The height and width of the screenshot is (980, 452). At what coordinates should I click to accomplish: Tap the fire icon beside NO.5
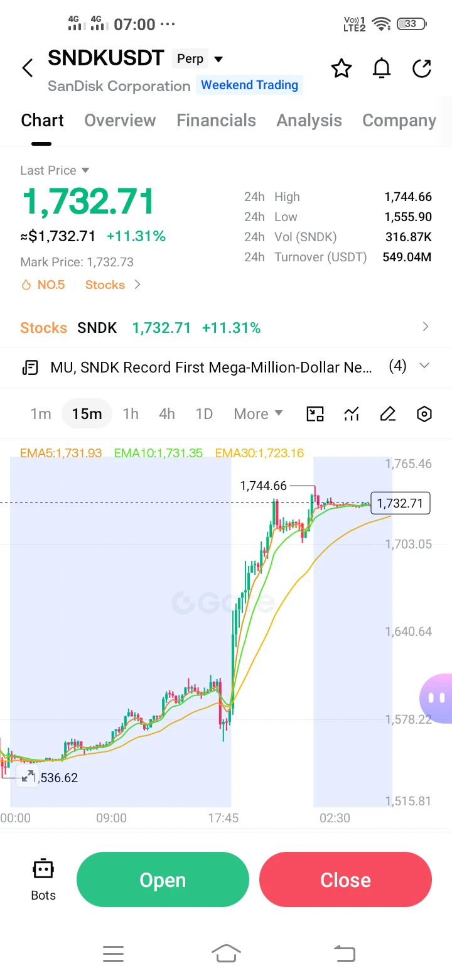26,285
